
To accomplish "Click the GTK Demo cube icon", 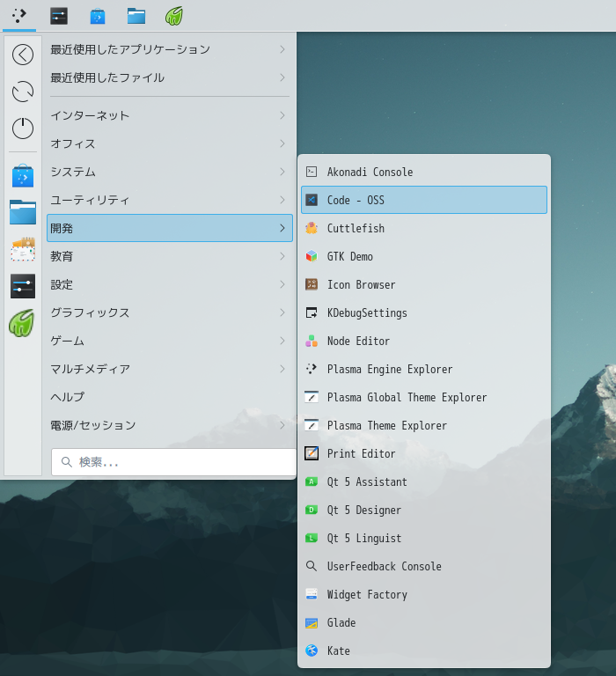I will (312, 256).
